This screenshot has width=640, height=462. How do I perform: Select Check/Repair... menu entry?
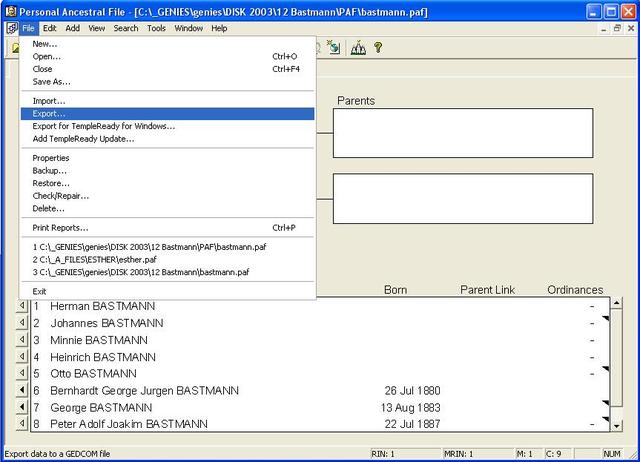(x=167, y=196)
